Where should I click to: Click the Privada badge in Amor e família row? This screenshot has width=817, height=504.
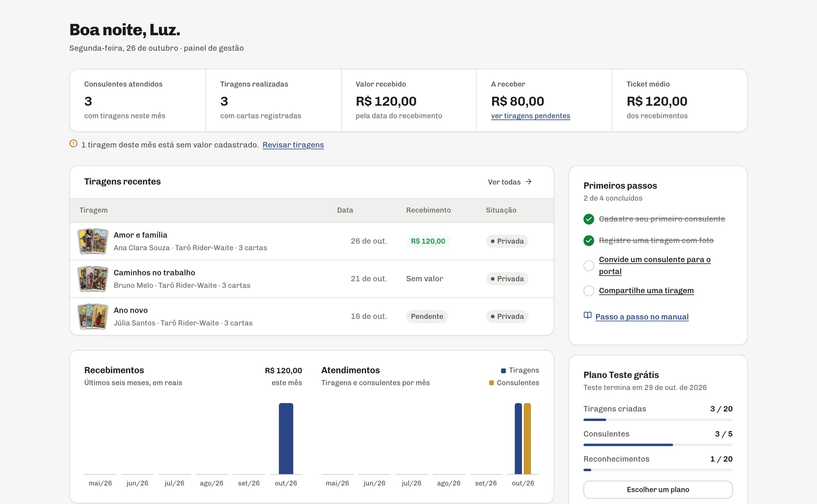coord(507,241)
